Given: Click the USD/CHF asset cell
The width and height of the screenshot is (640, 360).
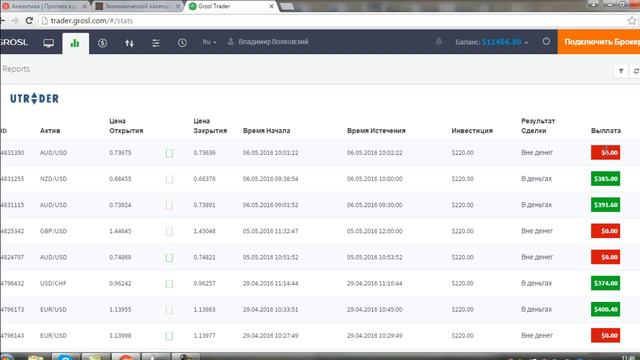Looking at the screenshot, I should coord(53,283).
